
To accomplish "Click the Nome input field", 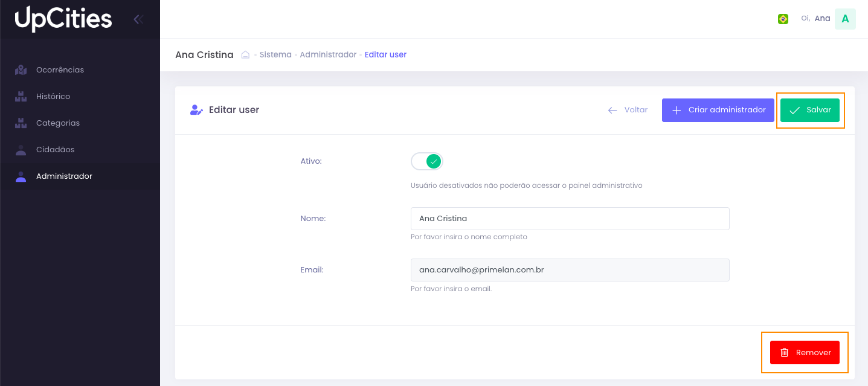I will tap(570, 219).
